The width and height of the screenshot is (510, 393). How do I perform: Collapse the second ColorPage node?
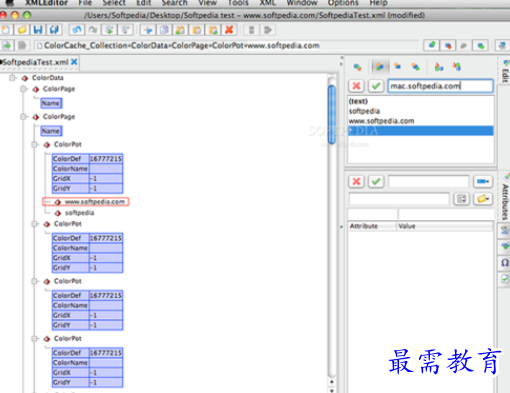[x=23, y=117]
